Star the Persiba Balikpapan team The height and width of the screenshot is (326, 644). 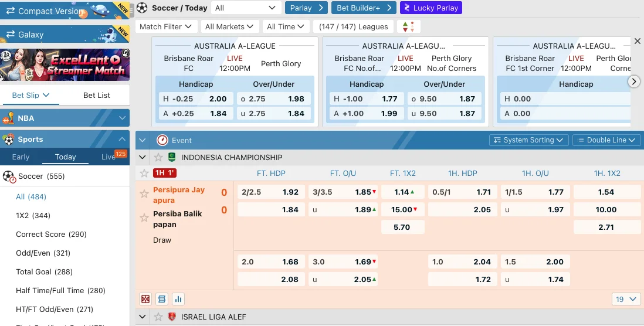[144, 218]
